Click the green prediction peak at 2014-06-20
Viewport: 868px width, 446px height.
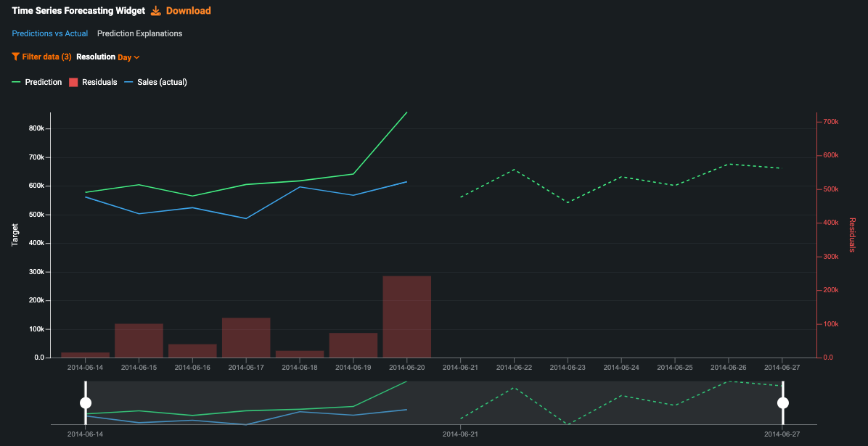coord(406,113)
